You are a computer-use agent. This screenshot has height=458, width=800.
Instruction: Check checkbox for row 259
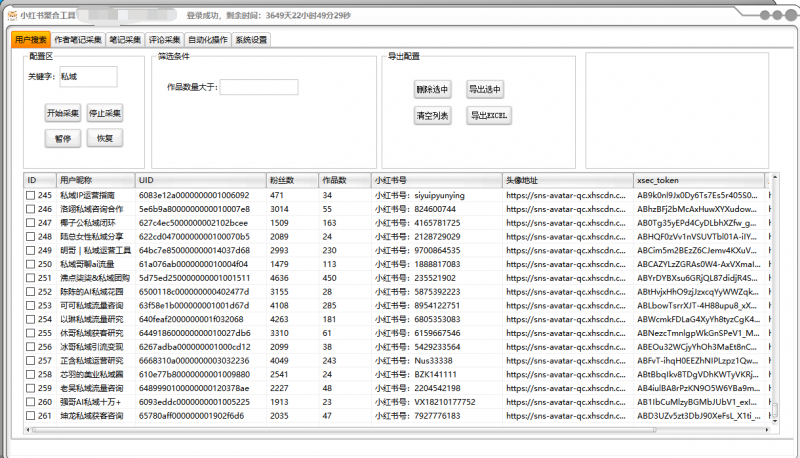coord(31,388)
